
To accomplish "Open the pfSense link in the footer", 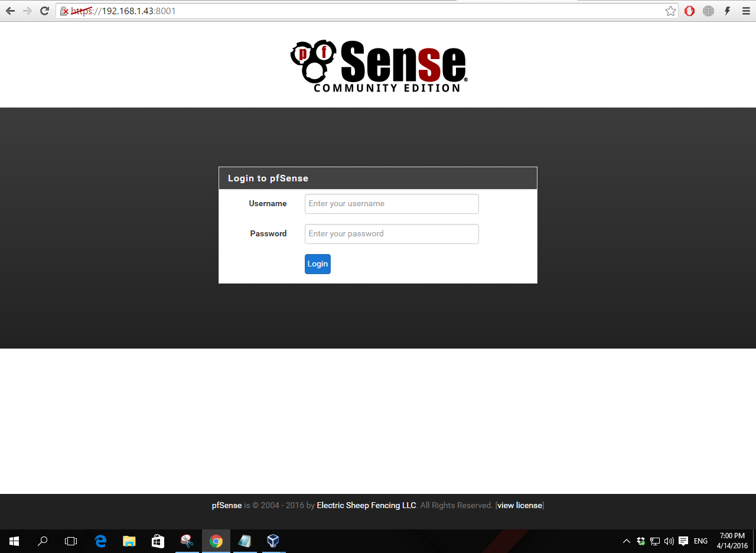I will click(x=227, y=506).
